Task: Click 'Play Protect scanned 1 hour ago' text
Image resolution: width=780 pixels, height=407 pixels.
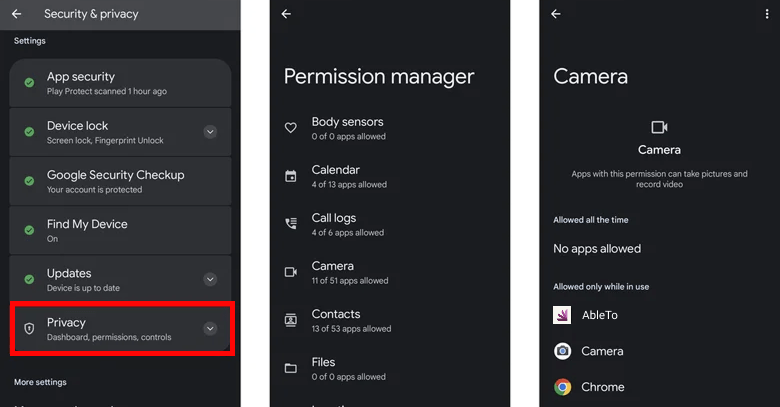Action: tap(107, 91)
